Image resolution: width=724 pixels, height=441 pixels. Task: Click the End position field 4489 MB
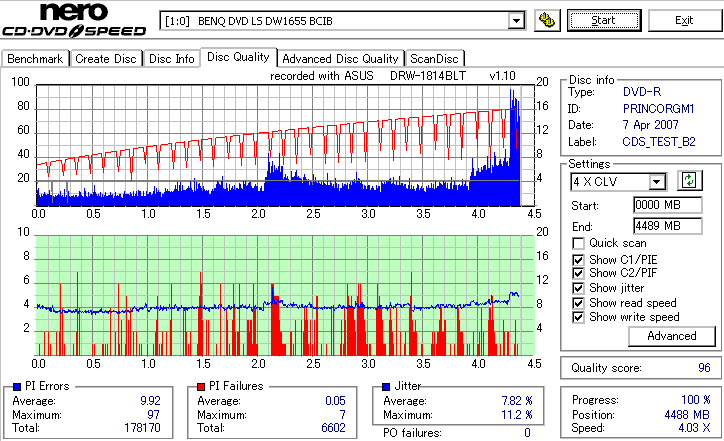coord(668,226)
